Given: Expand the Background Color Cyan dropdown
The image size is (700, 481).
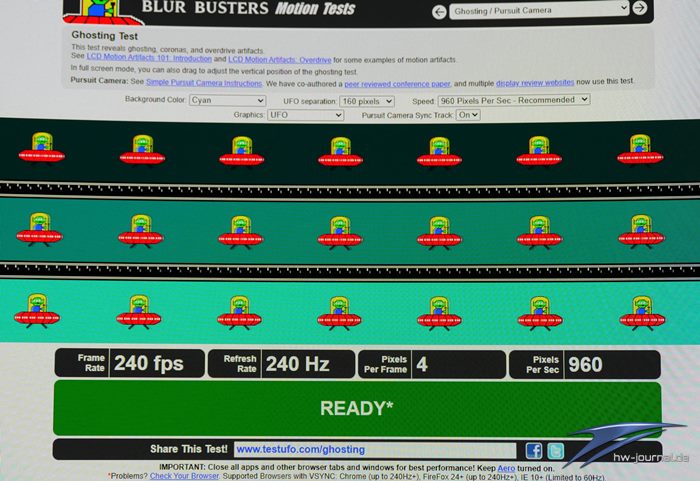Looking at the screenshot, I should tap(228, 100).
